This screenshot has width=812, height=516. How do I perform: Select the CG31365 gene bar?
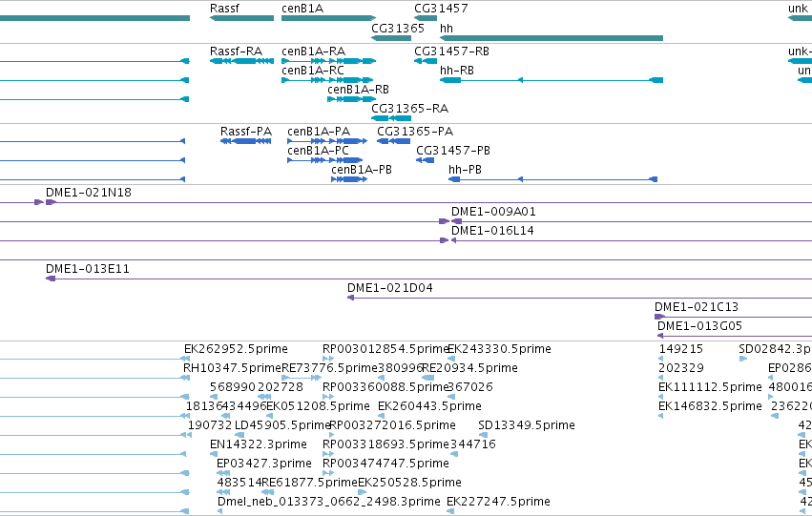click(x=391, y=38)
